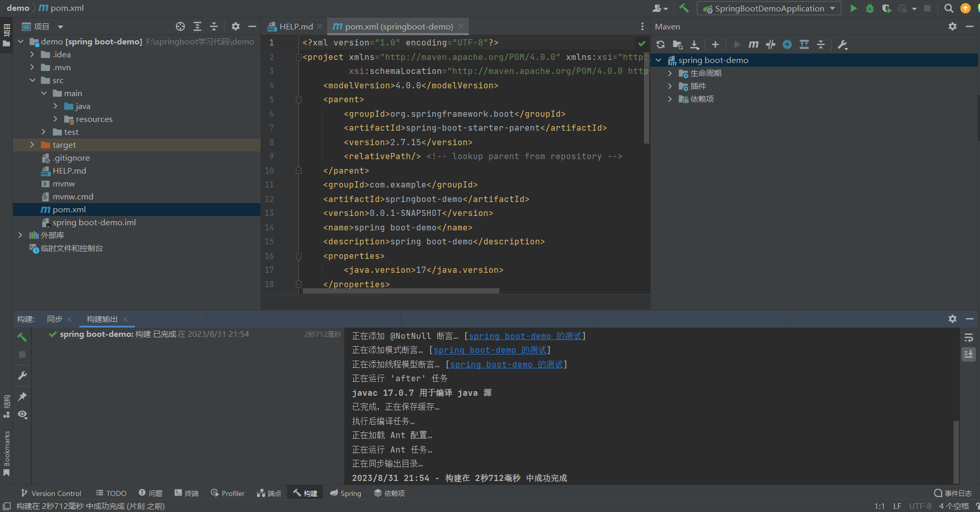This screenshot has width=980, height=512.
Task: Start debugging with the green bug icon
Action: [x=870, y=8]
